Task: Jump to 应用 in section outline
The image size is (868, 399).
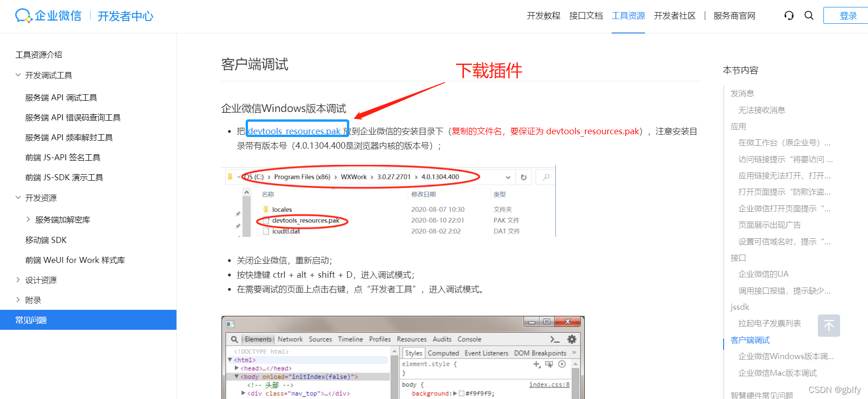Action: coord(738,126)
